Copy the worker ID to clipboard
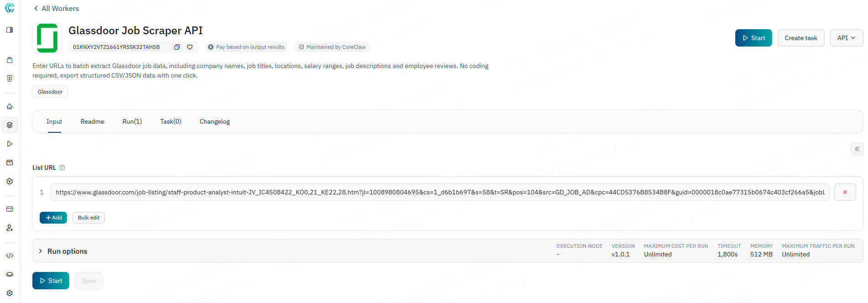Screen dimensions: 868x303 point(177,47)
